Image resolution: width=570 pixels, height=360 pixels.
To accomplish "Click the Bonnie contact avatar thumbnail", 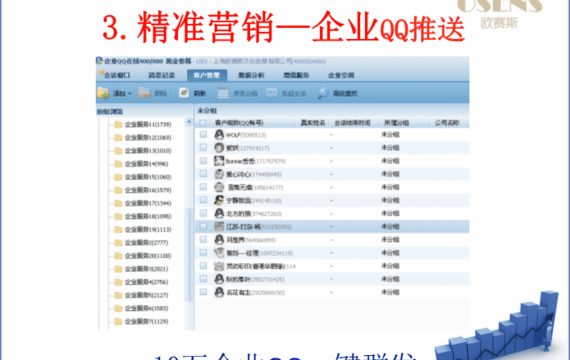I will tap(219, 161).
